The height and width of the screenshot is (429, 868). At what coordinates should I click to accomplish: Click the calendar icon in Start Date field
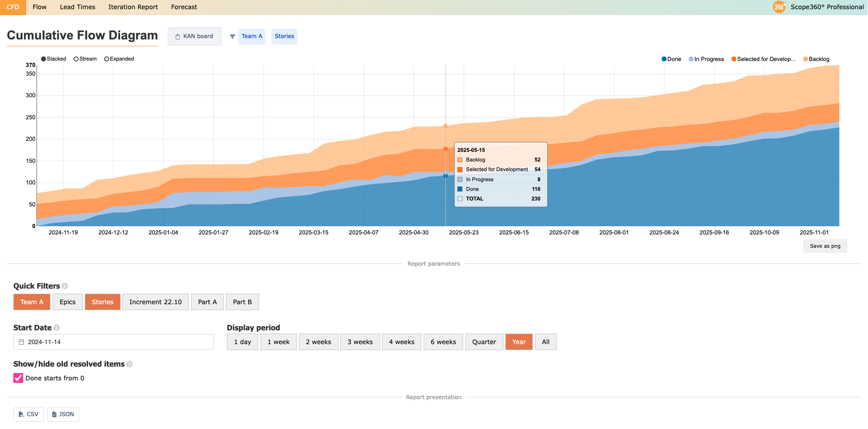tap(22, 342)
